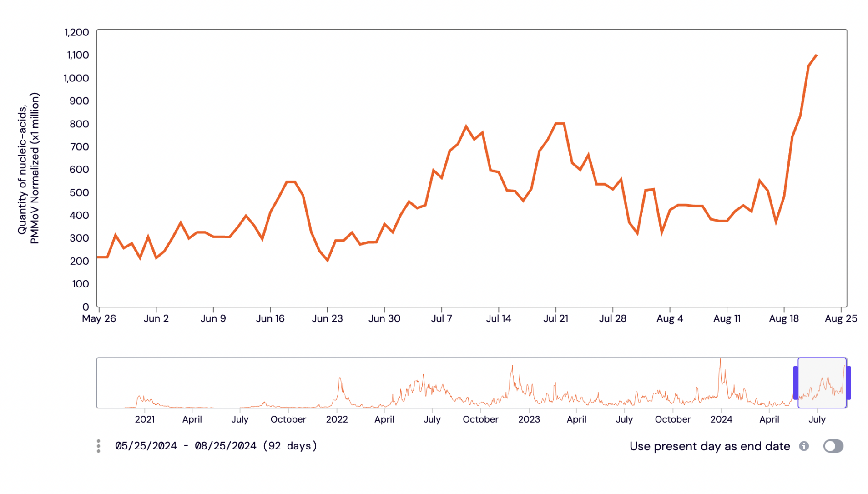Click the 'Aug 25' x-axis label

point(841,318)
